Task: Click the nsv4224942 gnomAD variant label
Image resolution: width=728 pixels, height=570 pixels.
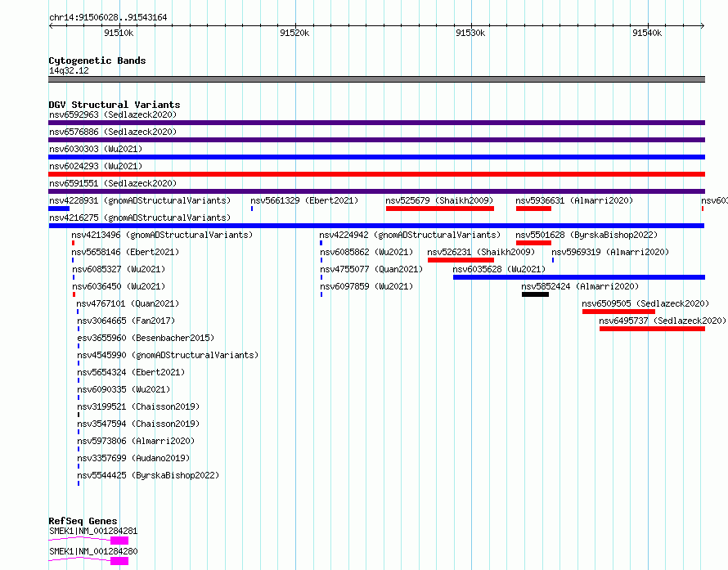Action: (x=410, y=235)
